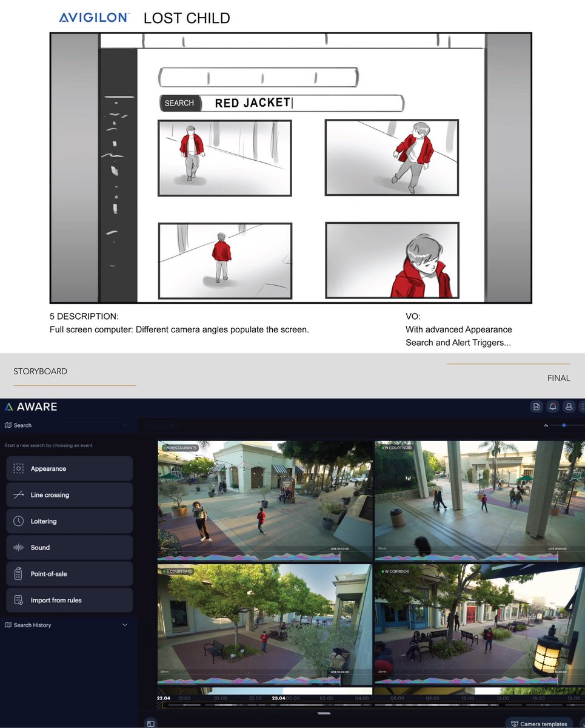Select the N COURTYARD camera feed
The height and width of the screenshot is (728, 585).
tap(480, 501)
